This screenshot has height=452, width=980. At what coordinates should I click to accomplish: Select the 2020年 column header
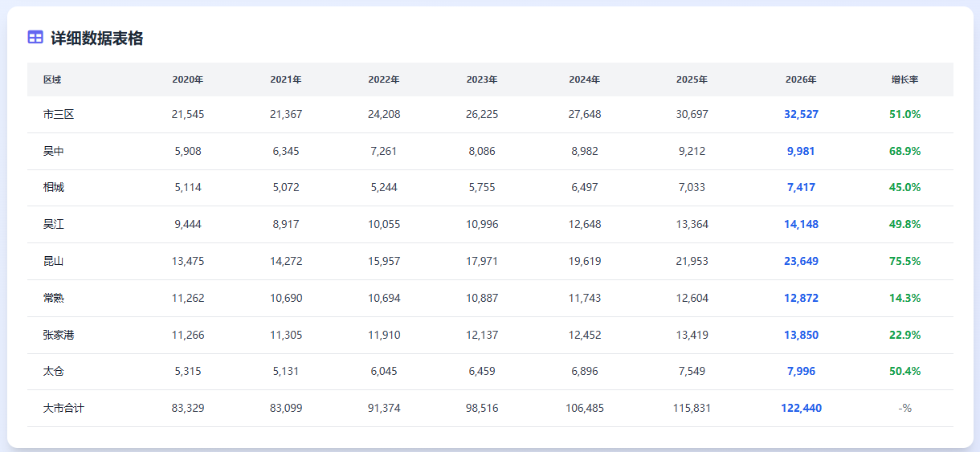[188, 79]
